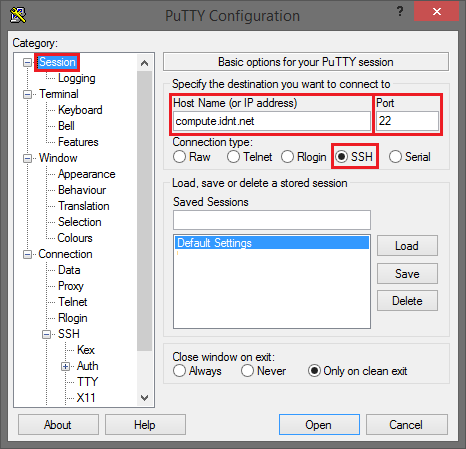The height and width of the screenshot is (449, 466).
Task: Load the selected saved session
Action: (407, 246)
